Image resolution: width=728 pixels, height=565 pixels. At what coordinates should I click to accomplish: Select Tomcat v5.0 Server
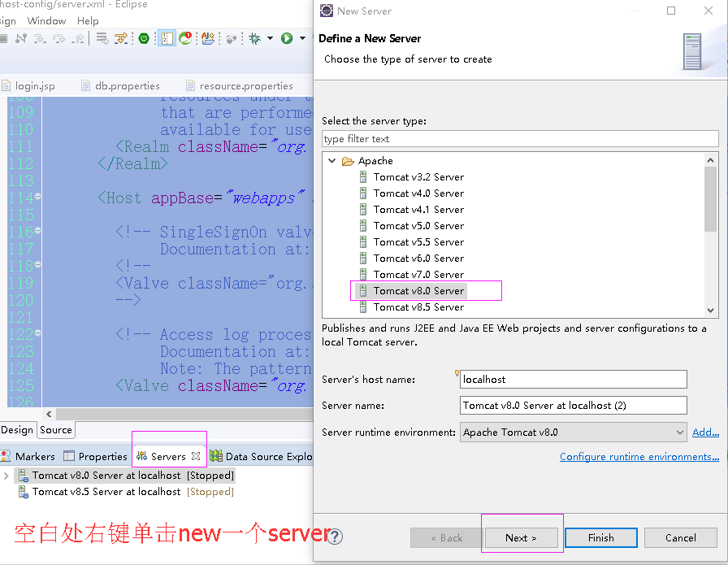pyautogui.click(x=418, y=226)
